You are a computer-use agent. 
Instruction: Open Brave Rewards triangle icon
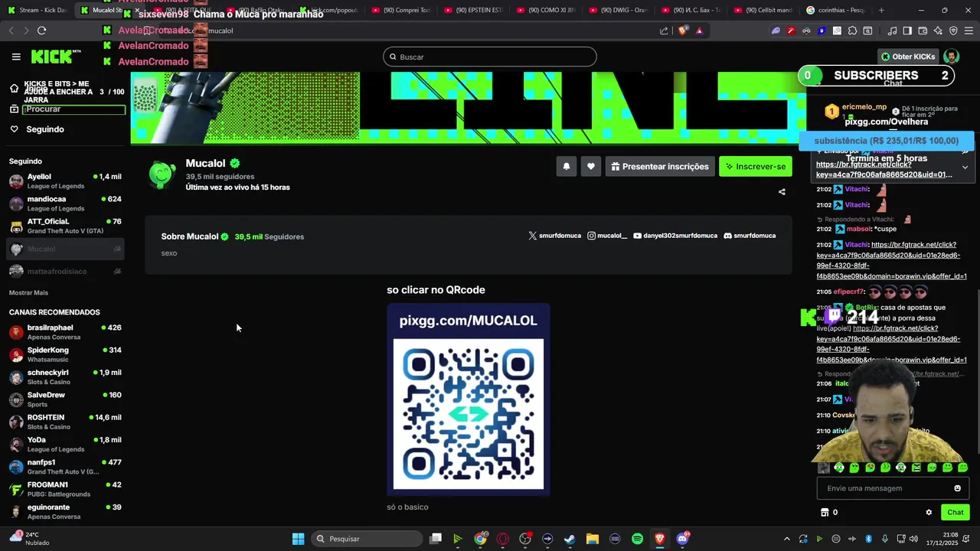(699, 31)
